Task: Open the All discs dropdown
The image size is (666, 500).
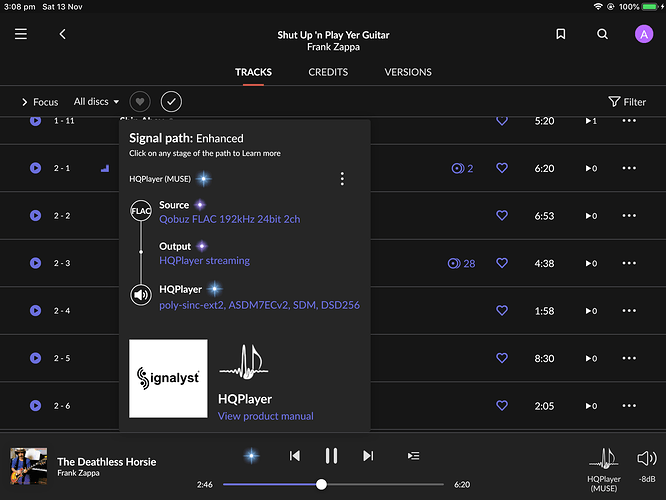Action: pyautogui.click(x=96, y=102)
